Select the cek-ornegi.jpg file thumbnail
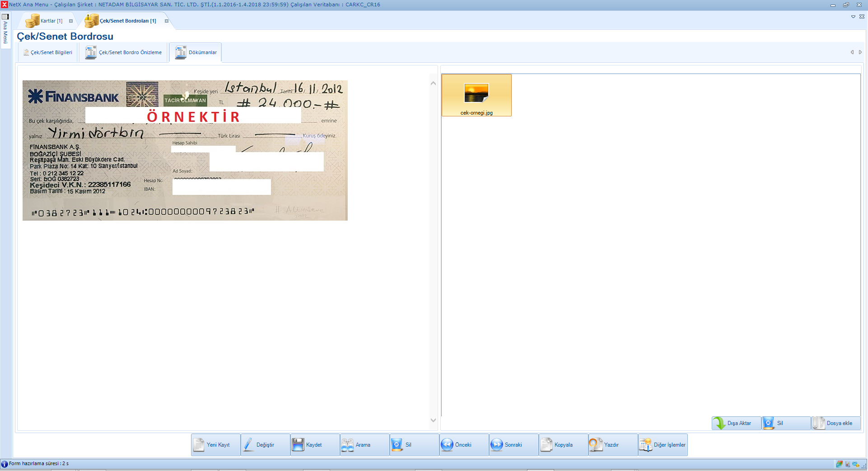Image resolution: width=868 pixels, height=471 pixels. coord(476,96)
